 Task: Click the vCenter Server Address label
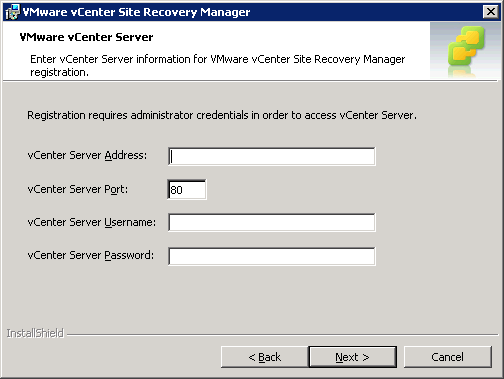(87, 155)
